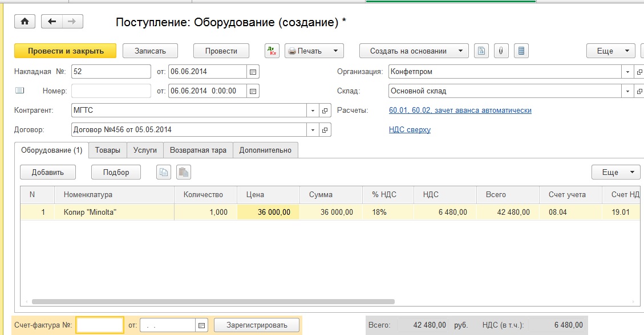Open calendar for Счет-фактура date
644x335 pixels.
click(201, 325)
